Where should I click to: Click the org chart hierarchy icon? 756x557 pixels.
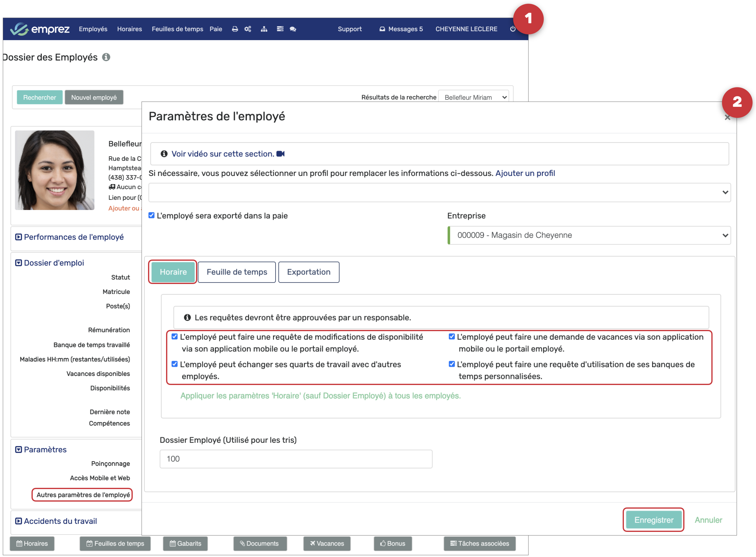(x=264, y=29)
